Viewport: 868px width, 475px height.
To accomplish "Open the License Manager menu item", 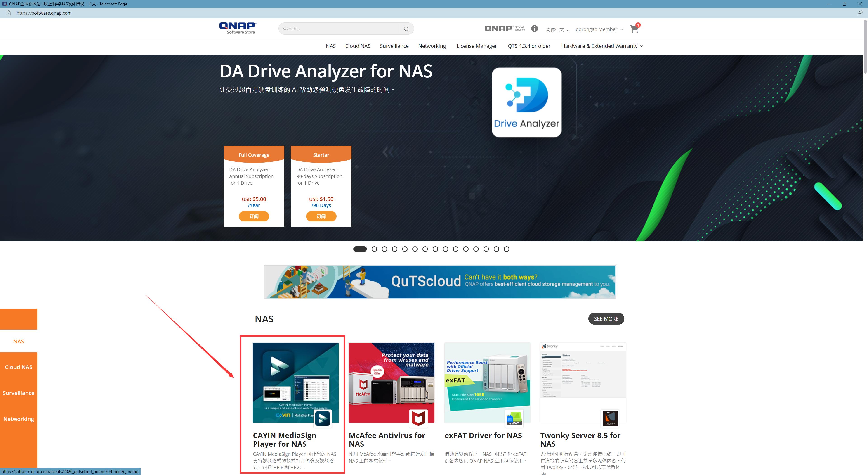I will click(x=476, y=46).
